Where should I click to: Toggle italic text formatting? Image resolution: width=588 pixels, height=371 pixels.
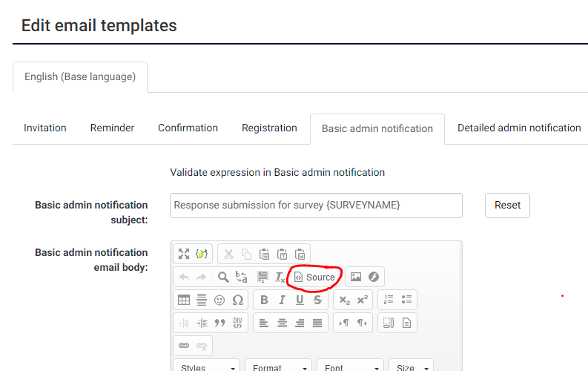click(x=282, y=300)
